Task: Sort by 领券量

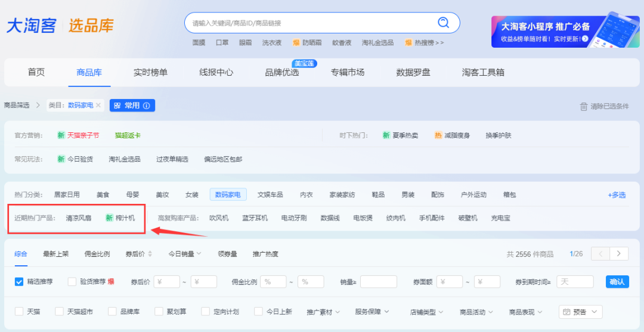Action: click(227, 254)
